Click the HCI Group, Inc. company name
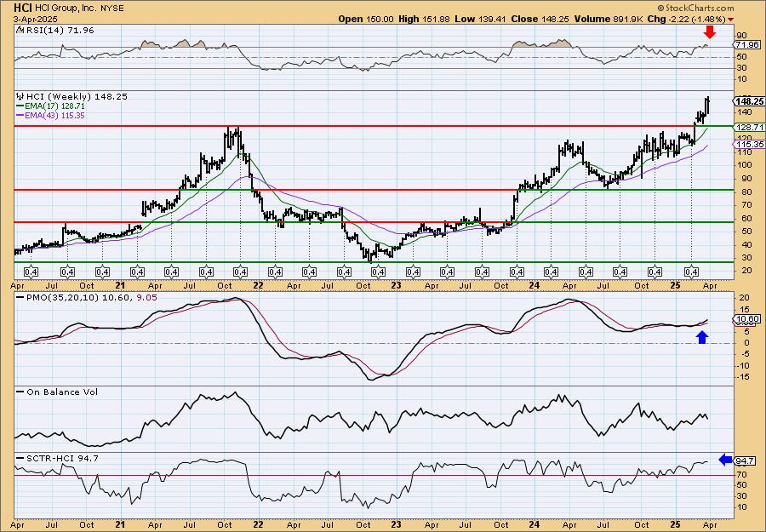The image size is (766, 532). click(x=66, y=9)
